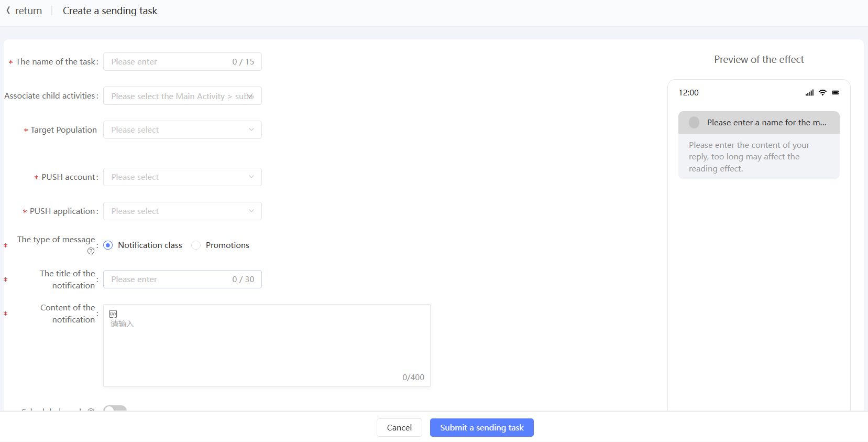
Task: Click the "Associate child activities" field label
Action: tap(50, 96)
